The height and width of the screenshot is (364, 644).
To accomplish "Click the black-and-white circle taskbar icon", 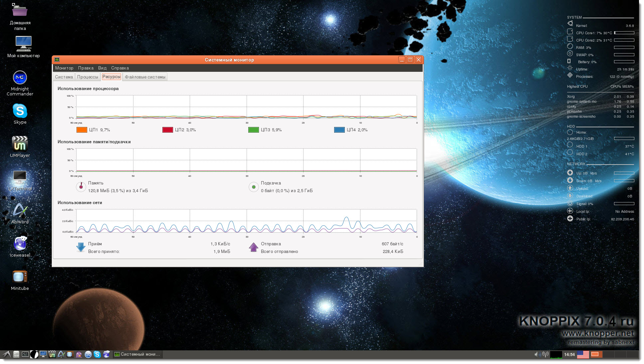I will coord(34,354).
